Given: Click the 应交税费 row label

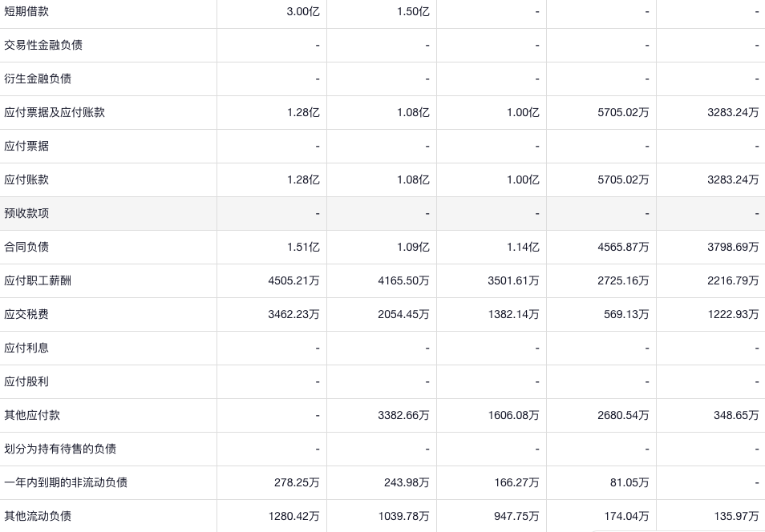Looking at the screenshot, I should click(x=26, y=314).
